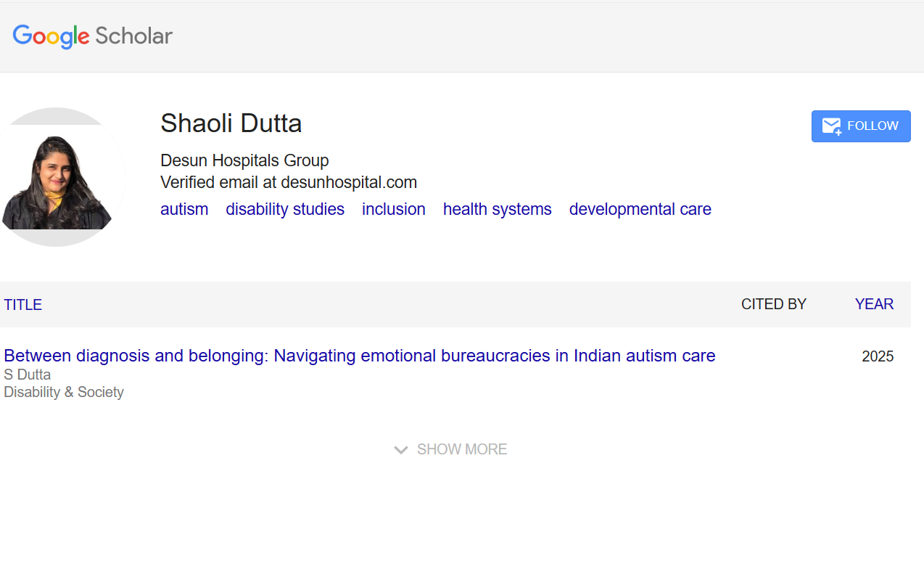The image size is (924, 564).
Task: Open the 'Between diagnosis and belonging' article
Action: coord(360,356)
